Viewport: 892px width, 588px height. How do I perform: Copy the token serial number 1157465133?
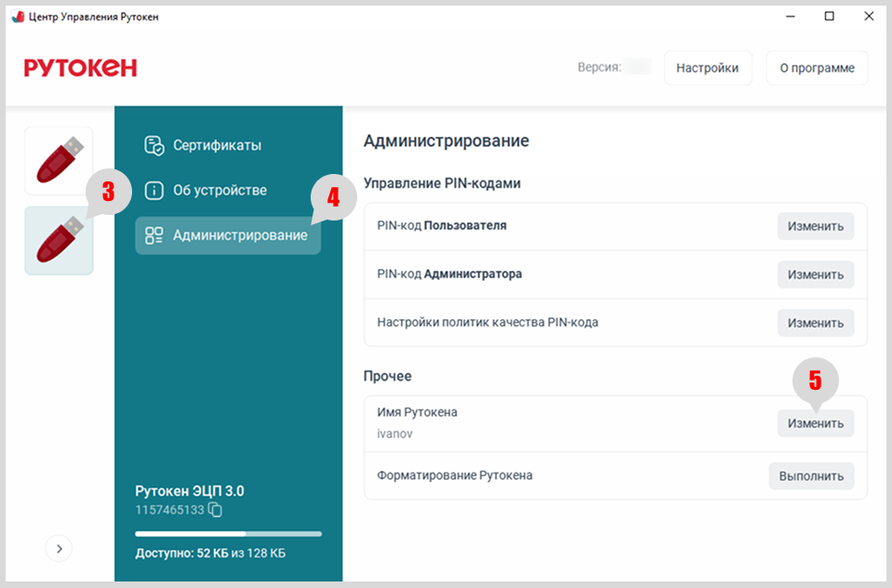click(216, 510)
